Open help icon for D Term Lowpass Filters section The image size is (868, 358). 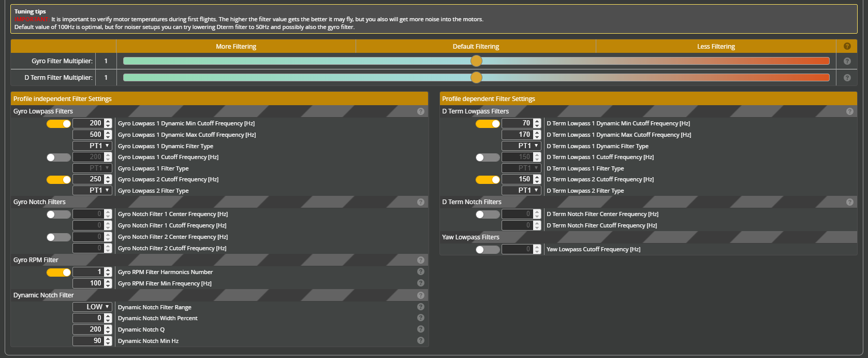point(849,111)
